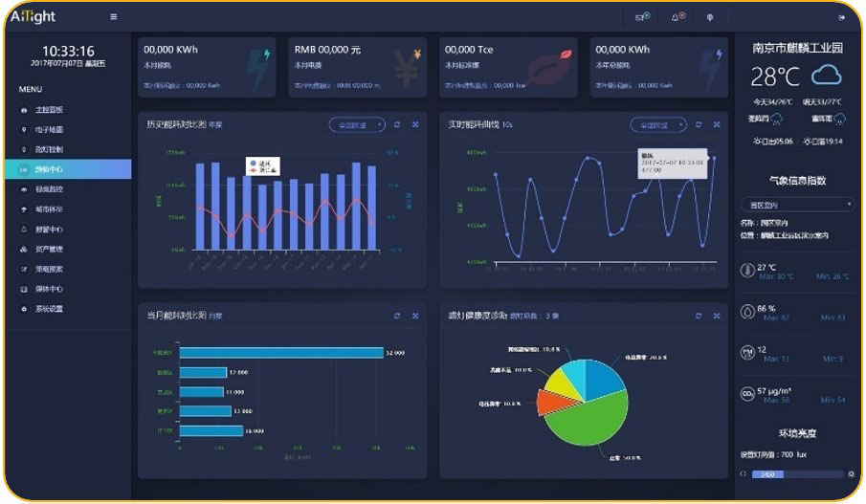The image size is (866, 504).
Task: Open 电子地图 from the sidebar menu
Action: click(48, 129)
